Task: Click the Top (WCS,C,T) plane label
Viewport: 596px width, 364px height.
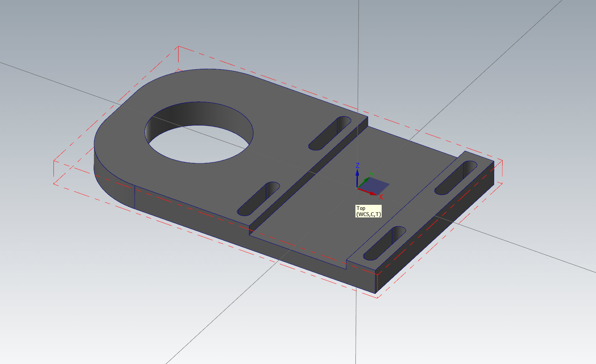Action: pyautogui.click(x=368, y=211)
